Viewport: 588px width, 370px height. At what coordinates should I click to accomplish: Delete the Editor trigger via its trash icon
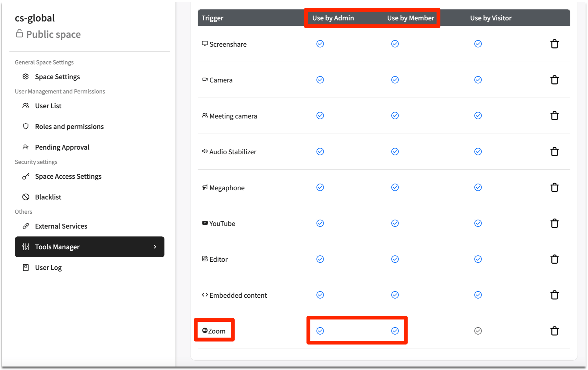pos(555,259)
